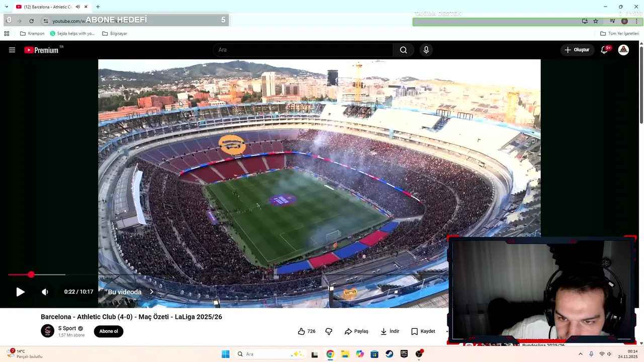Reload the page
Screen dimensions: 644x362
pyautogui.click(x=31, y=21)
